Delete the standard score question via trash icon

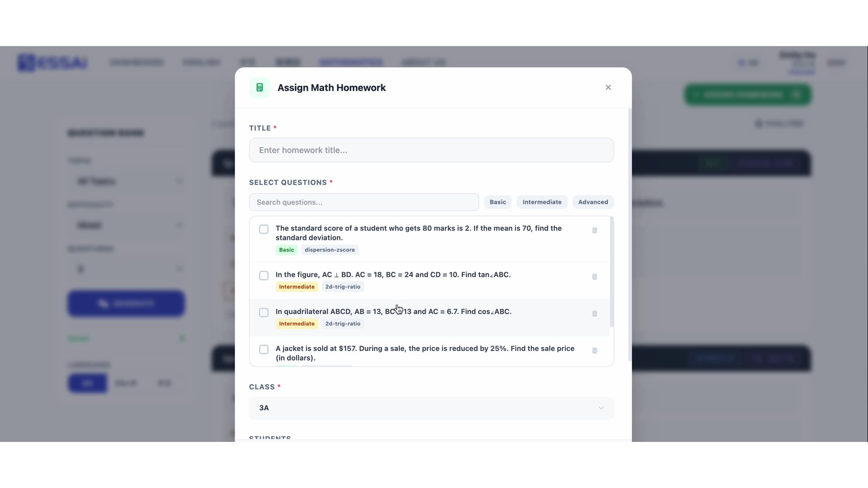[594, 230]
